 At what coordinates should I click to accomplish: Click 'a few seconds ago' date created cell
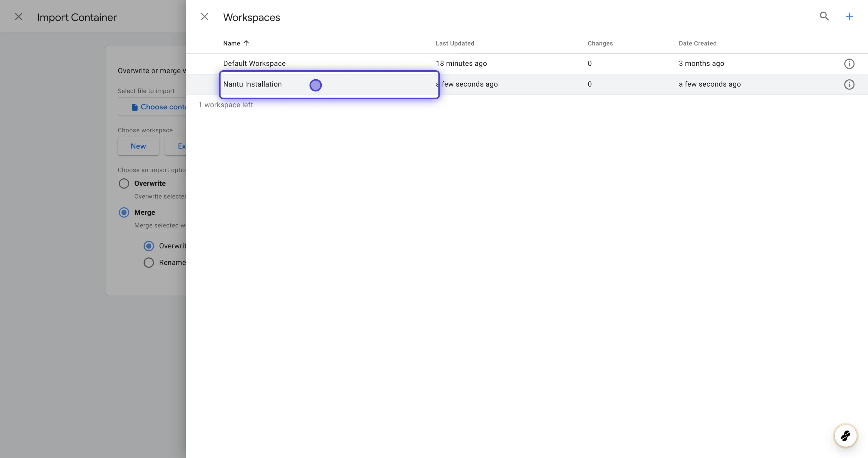point(710,84)
